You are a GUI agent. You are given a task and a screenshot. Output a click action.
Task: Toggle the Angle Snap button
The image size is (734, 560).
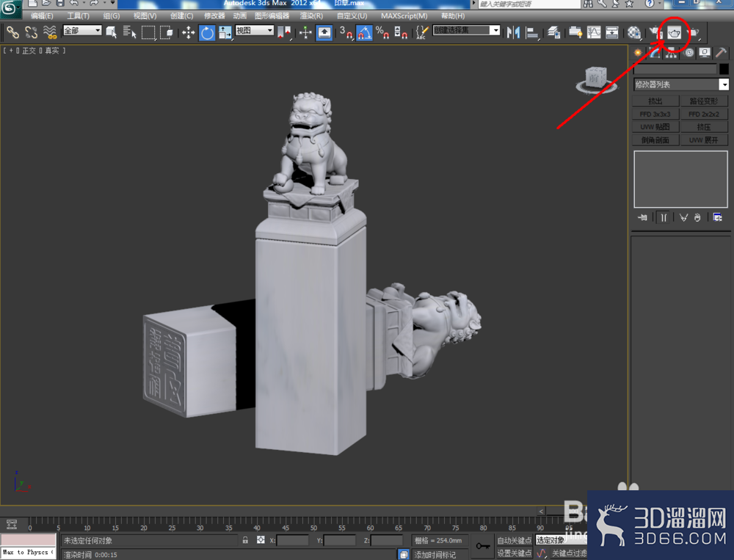[x=364, y=33]
